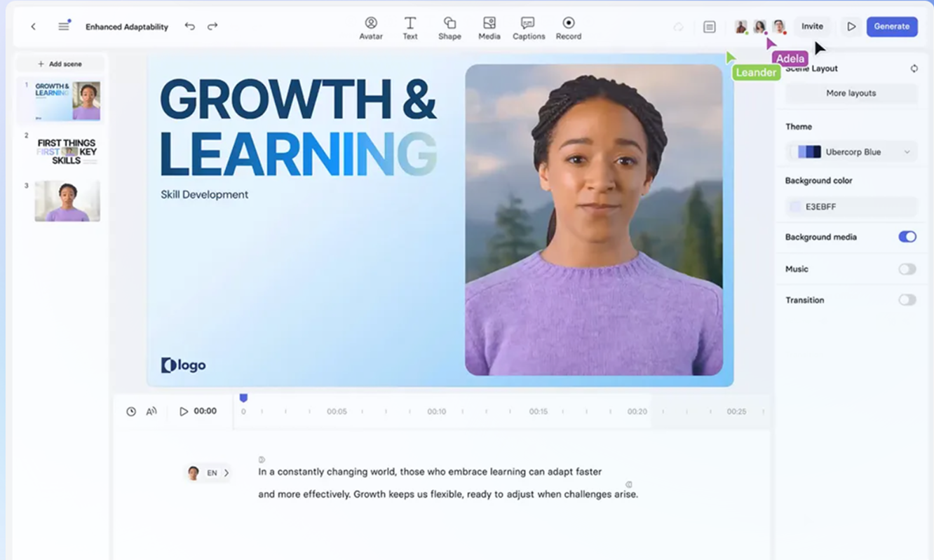The width and height of the screenshot is (934, 560).
Task: Select the Text tool
Action: click(410, 29)
